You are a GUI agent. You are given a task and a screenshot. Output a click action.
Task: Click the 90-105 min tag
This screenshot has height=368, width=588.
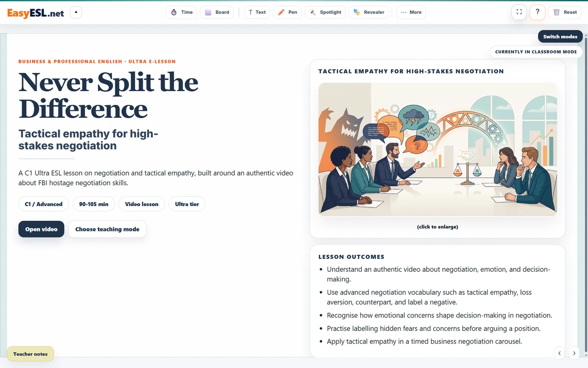94,204
